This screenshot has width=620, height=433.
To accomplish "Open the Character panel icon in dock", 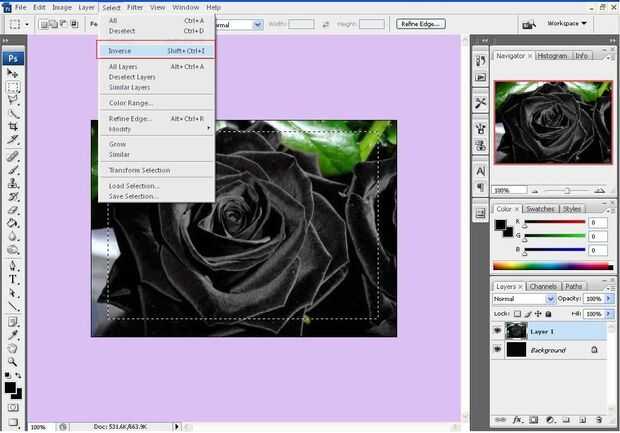I will coord(480,171).
